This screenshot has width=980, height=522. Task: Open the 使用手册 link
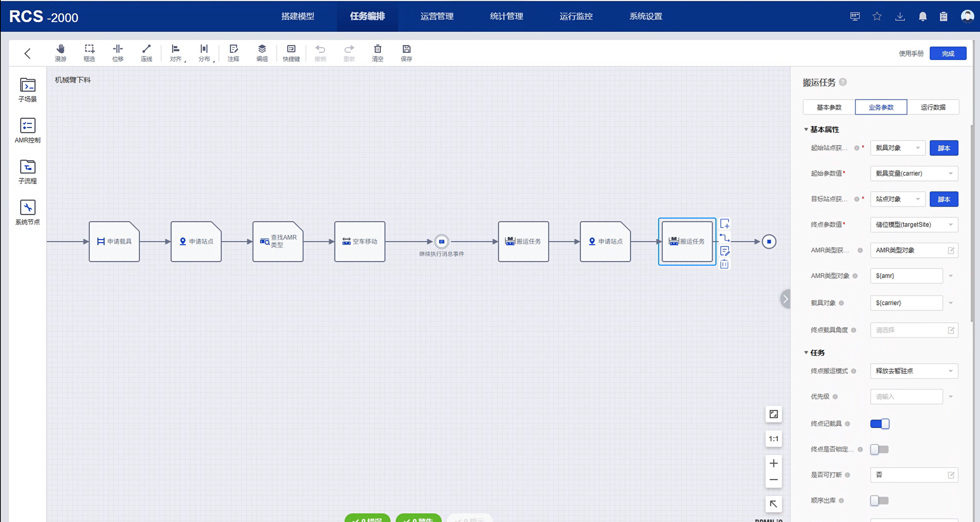[x=911, y=54]
